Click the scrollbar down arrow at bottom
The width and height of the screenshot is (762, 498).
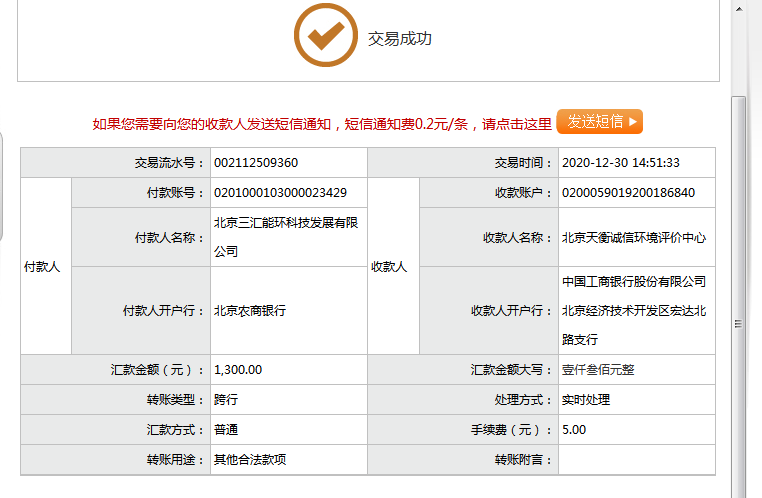click(x=739, y=490)
